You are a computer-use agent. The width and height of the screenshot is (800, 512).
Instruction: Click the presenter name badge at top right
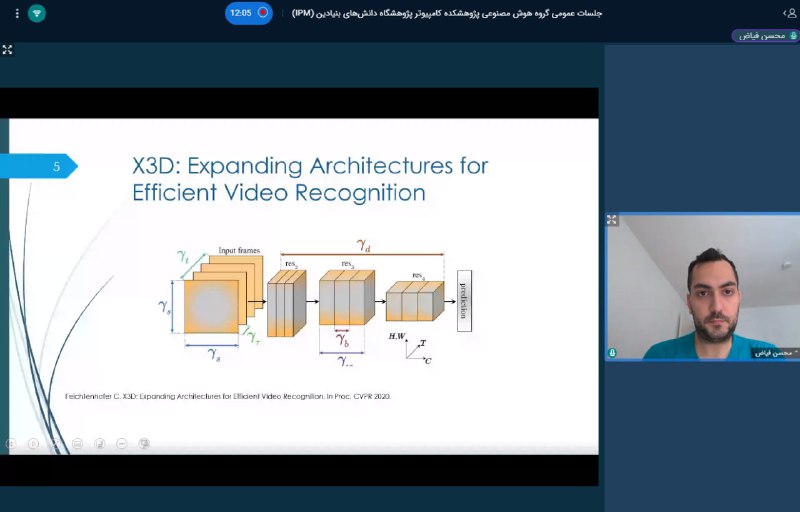765,36
